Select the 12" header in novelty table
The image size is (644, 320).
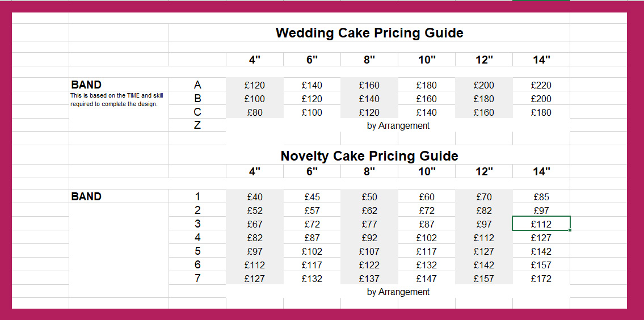[x=483, y=171]
